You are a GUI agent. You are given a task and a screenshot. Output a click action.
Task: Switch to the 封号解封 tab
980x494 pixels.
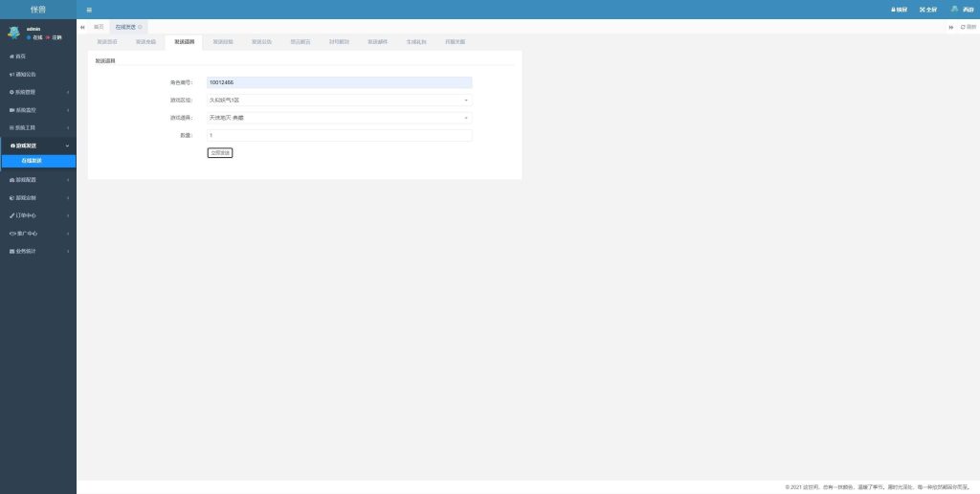340,42
